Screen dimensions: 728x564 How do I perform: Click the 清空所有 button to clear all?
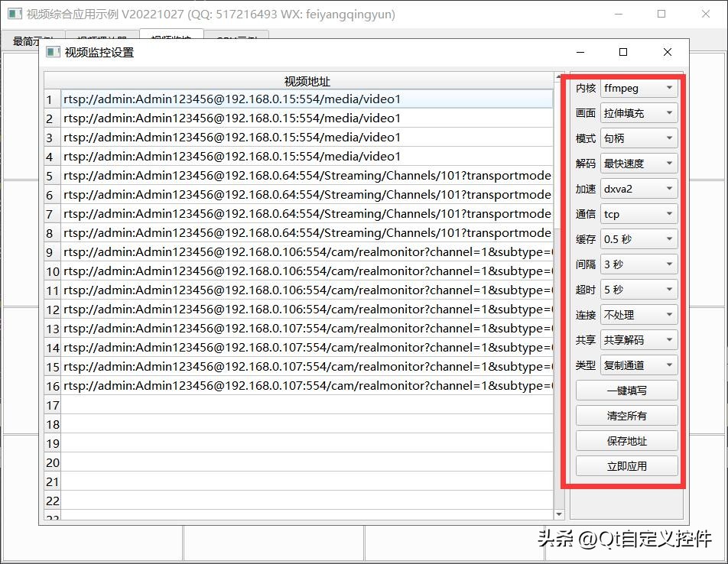626,415
